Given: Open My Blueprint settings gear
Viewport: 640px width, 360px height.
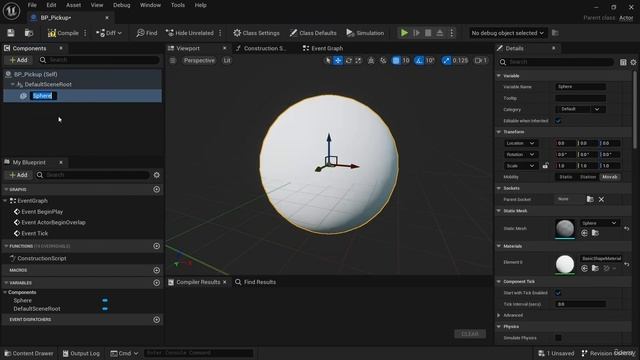Looking at the screenshot, I should [156, 175].
